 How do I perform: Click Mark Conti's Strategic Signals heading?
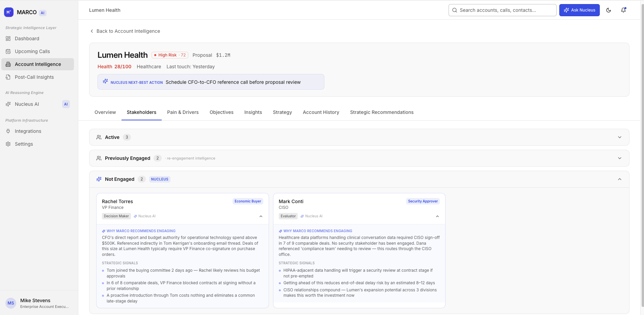point(297,263)
